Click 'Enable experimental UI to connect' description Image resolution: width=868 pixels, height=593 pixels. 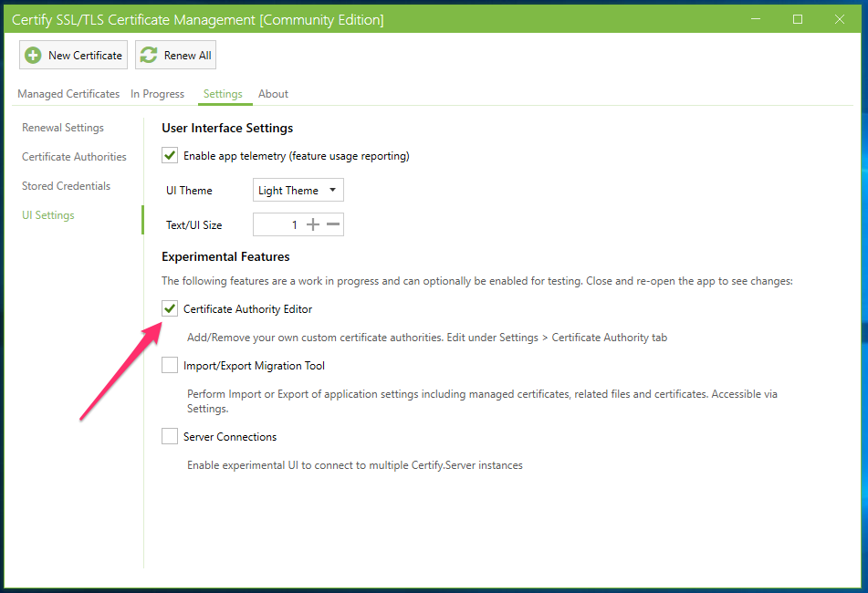tap(355, 465)
